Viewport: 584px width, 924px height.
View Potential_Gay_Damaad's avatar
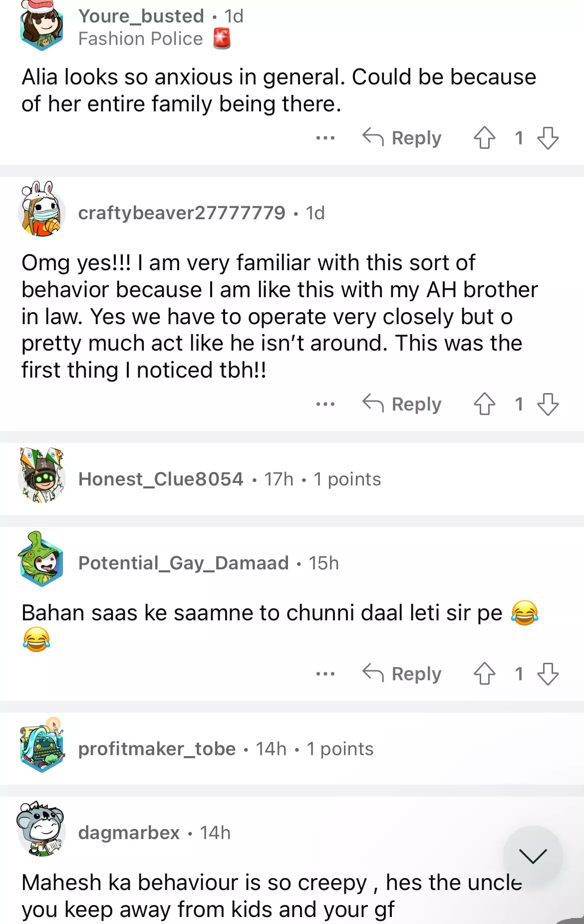pyautogui.click(x=41, y=560)
